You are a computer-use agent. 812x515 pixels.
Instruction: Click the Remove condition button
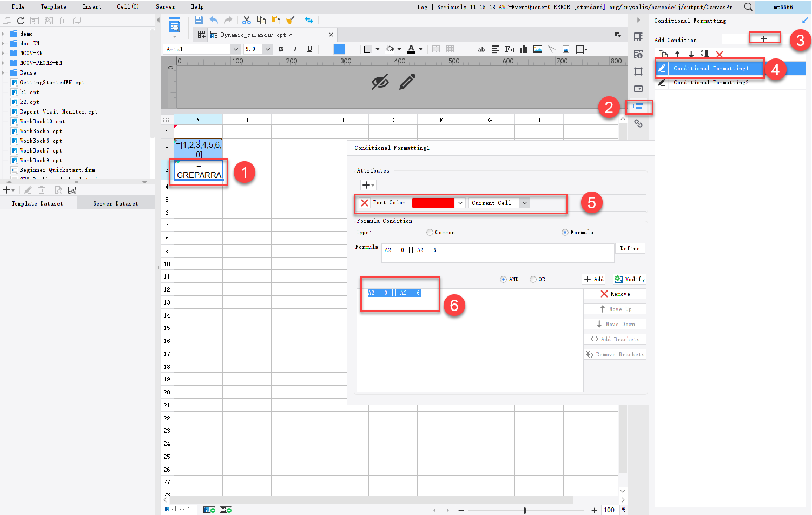(x=615, y=294)
